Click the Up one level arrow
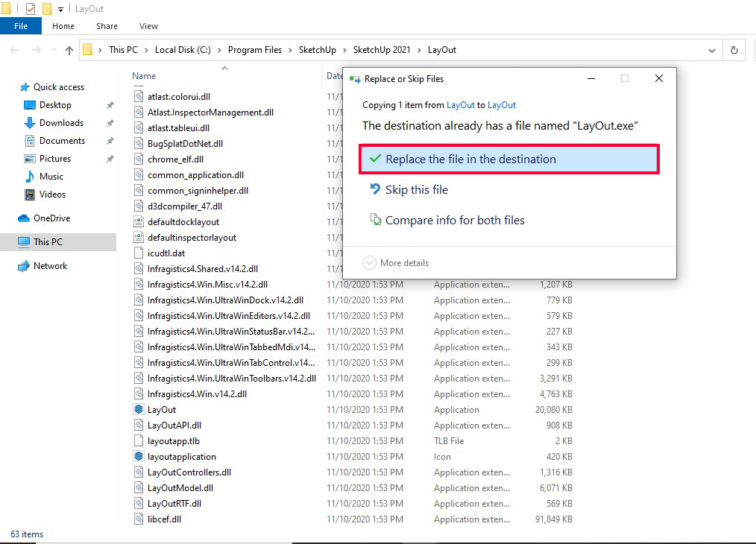This screenshot has height=544, width=756. (69, 50)
